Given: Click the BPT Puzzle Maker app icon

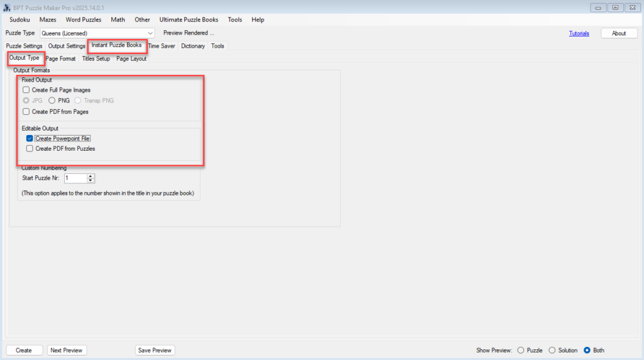Looking at the screenshot, I should (x=7, y=7).
